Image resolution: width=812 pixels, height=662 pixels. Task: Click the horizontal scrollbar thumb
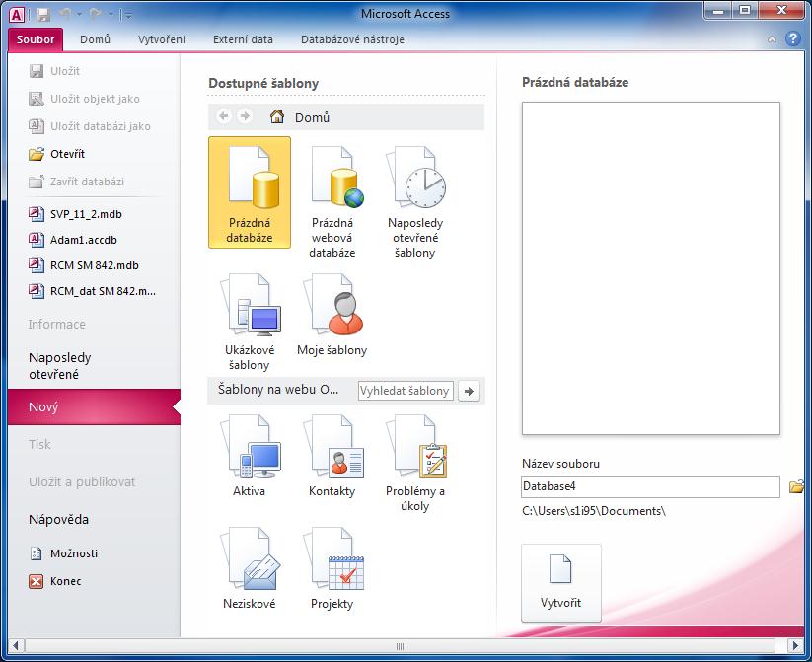[x=400, y=645]
